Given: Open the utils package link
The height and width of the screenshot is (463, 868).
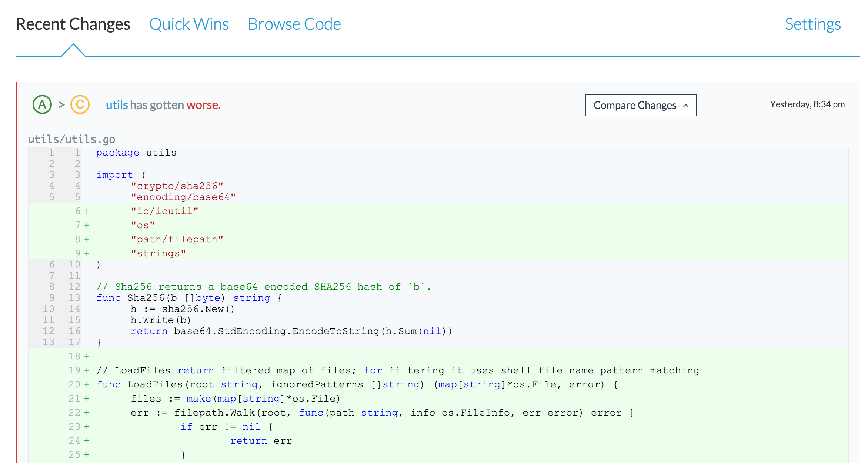Looking at the screenshot, I should 117,105.
